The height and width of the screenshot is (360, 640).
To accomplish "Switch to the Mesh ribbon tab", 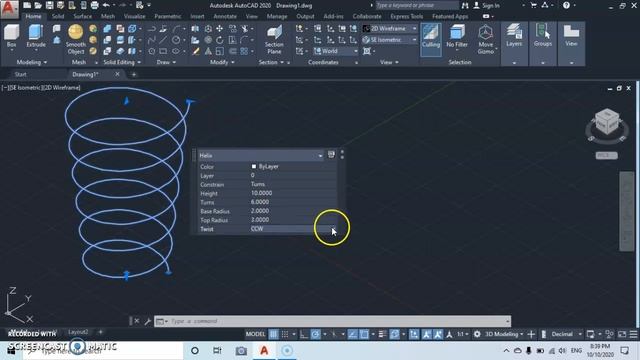I will point(108,16).
